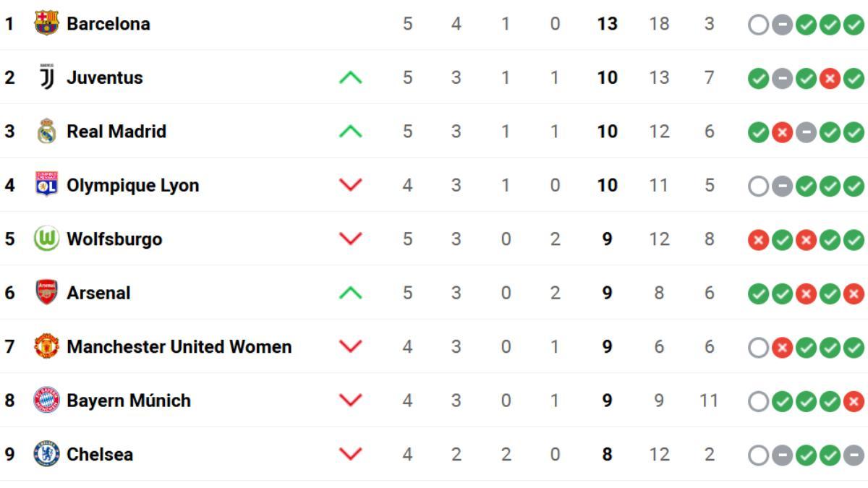Toggle Chelsea's grey draw indicator
The height and width of the screenshot is (488, 868).
click(x=783, y=455)
